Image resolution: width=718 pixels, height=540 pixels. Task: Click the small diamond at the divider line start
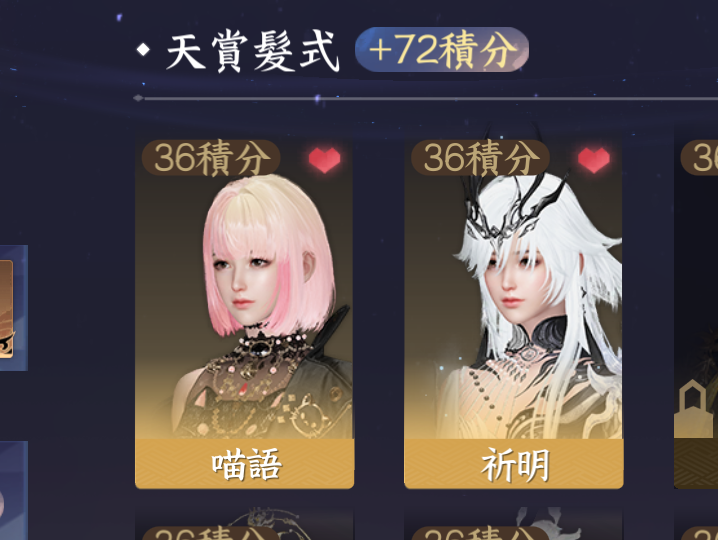138,98
